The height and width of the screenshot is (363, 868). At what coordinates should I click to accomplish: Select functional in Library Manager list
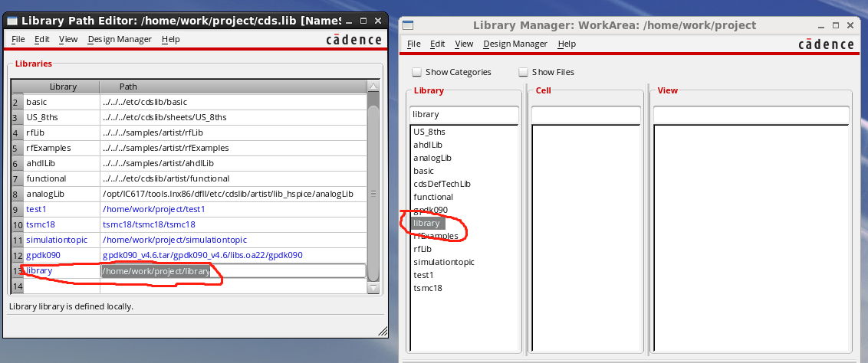[433, 197]
